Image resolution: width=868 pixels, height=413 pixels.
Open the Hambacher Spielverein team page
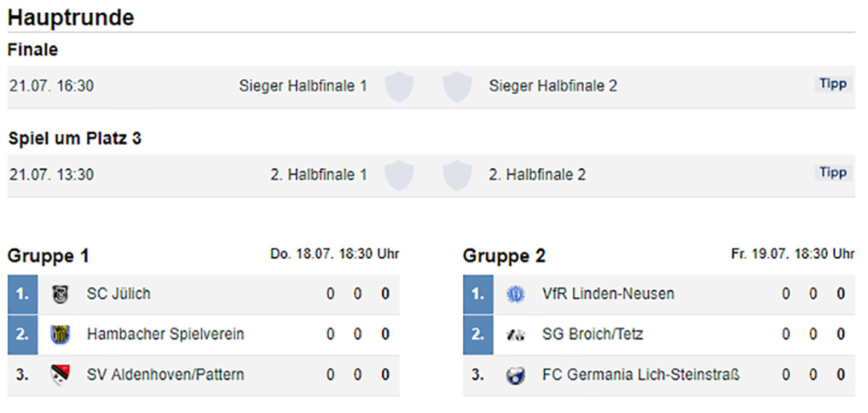[x=166, y=335]
